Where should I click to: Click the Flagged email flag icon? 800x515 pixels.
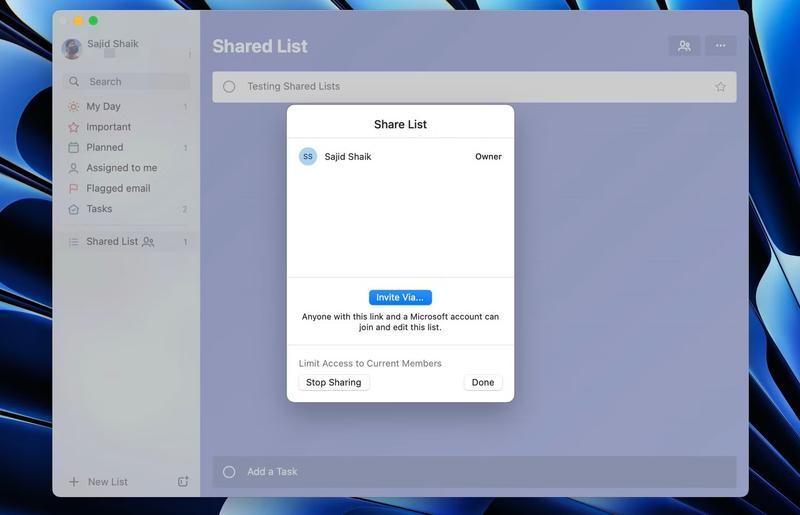(73, 188)
